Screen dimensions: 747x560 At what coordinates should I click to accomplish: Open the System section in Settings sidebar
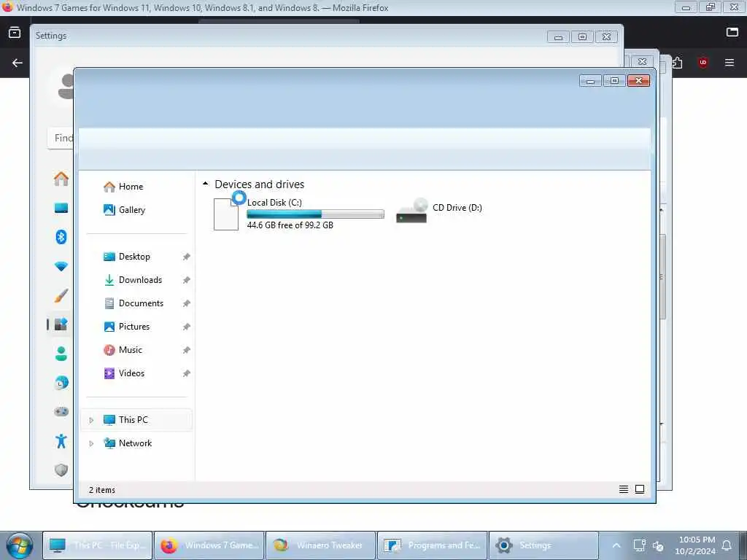coord(61,208)
